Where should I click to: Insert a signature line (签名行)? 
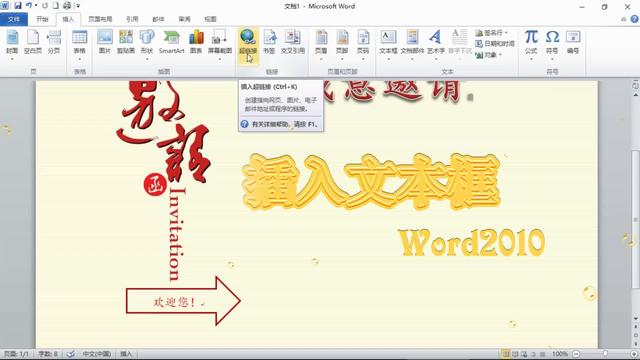tap(491, 33)
